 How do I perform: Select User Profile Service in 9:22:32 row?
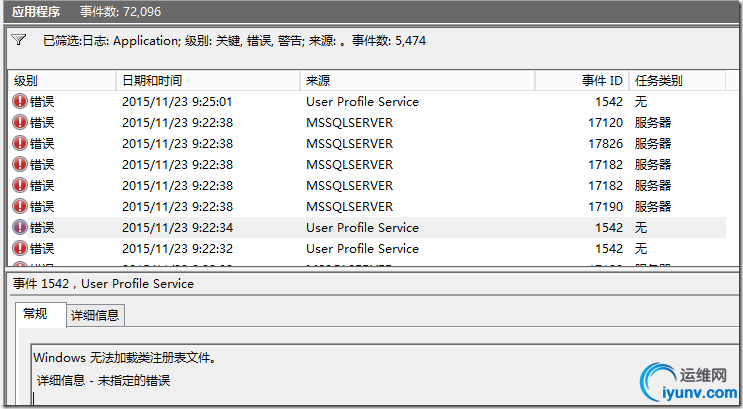point(362,248)
